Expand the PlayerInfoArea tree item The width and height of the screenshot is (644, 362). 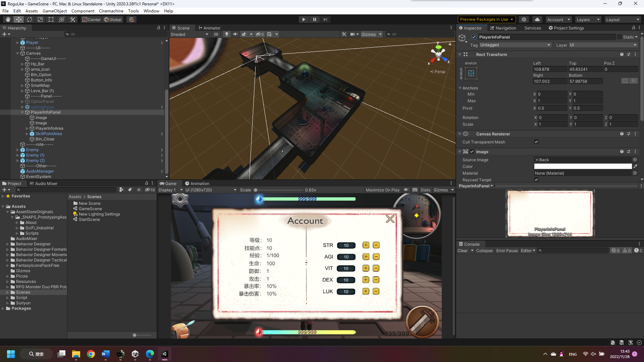[x=27, y=128]
